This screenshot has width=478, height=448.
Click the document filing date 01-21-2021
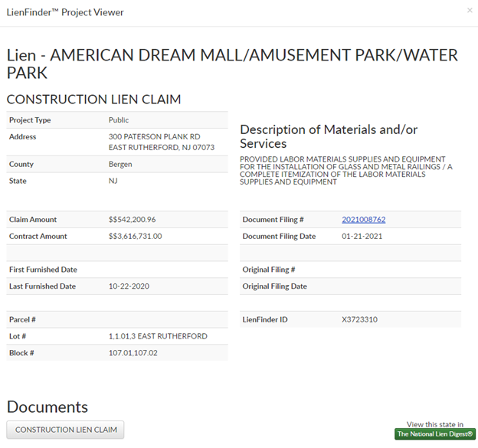tap(362, 237)
